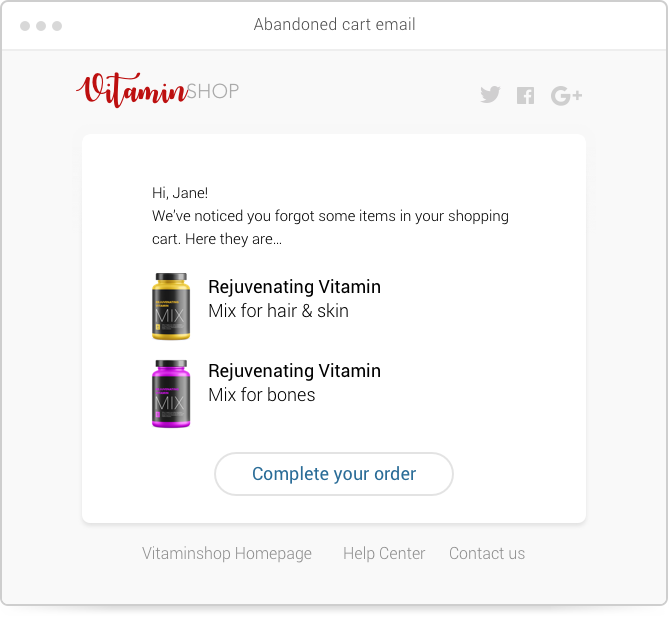Click the Abandoned cart email window title
The width and height of the screenshot is (669, 622).
[x=334, y=24]
